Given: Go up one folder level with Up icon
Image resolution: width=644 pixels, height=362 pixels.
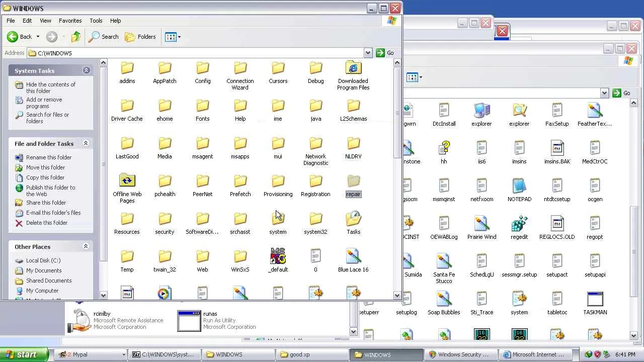Looking at the screenshot, I should coord(76,37).
